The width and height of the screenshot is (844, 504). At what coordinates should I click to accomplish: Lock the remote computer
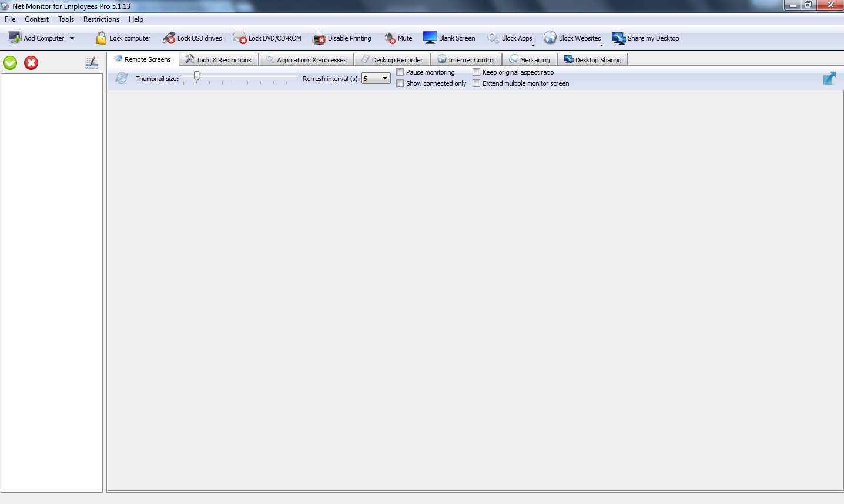point(123,38)
